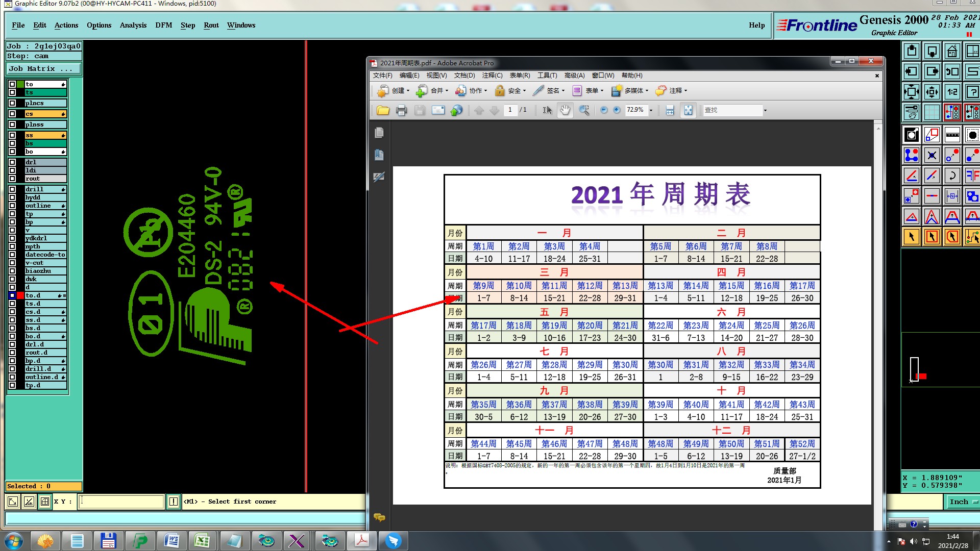Click the red color swatch of to.d layer
This screenshot has height=551, width=980.
(x=20, y=295)
